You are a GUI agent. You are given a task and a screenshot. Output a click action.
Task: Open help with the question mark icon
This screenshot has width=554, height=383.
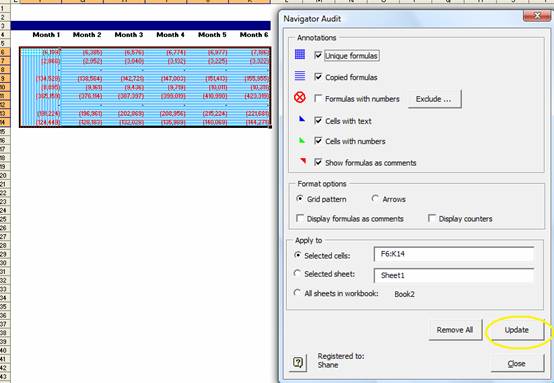(x=298, y=363)
